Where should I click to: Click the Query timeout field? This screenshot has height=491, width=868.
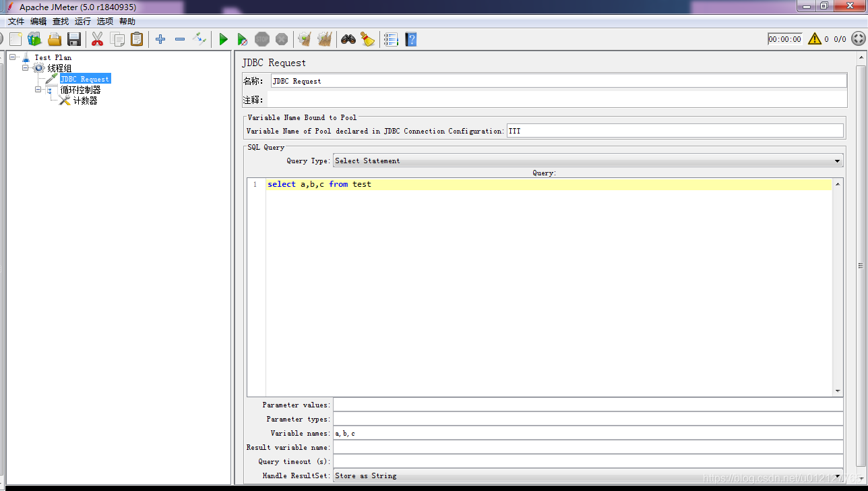588,461
